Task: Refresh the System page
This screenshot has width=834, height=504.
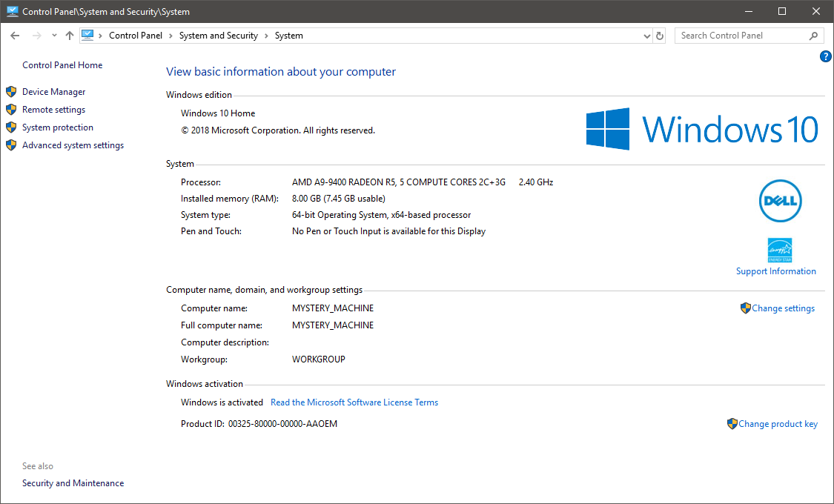Action: [x=660, y=36]
